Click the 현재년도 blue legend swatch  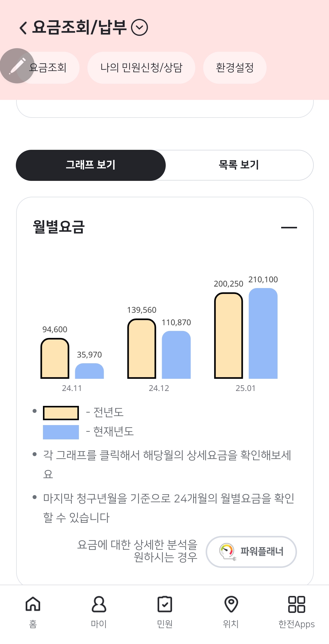click(x=61, y=432)
